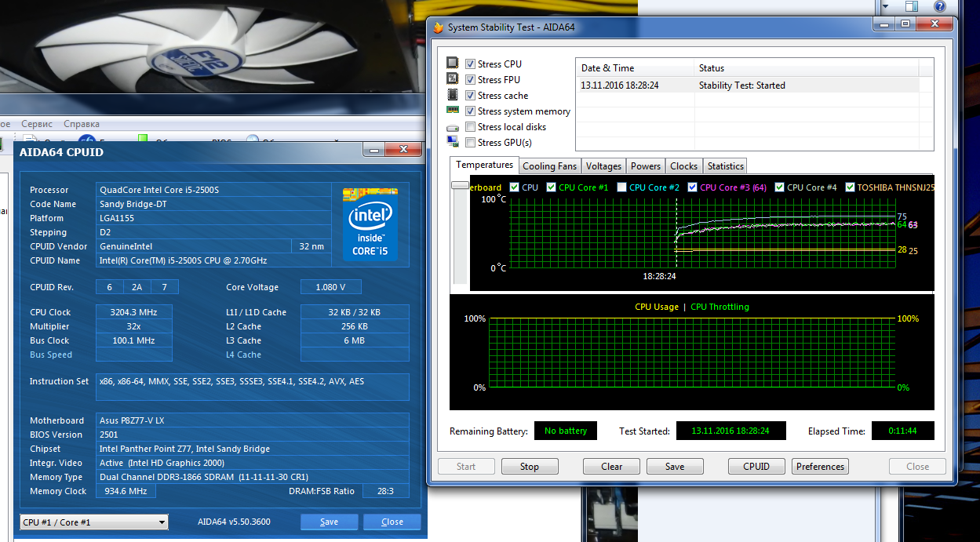This screenshot has width=980, height=542.
Task: Click the flame icon in System Stability Test title bar
Action: click(438, 27)
